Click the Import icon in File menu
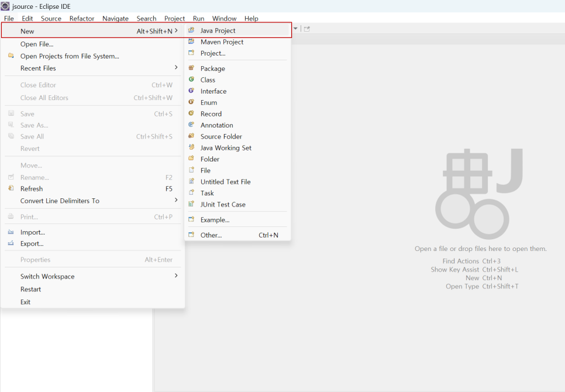Image resolution: width=565 pixels, height=392 pixels. coord(11,232)
